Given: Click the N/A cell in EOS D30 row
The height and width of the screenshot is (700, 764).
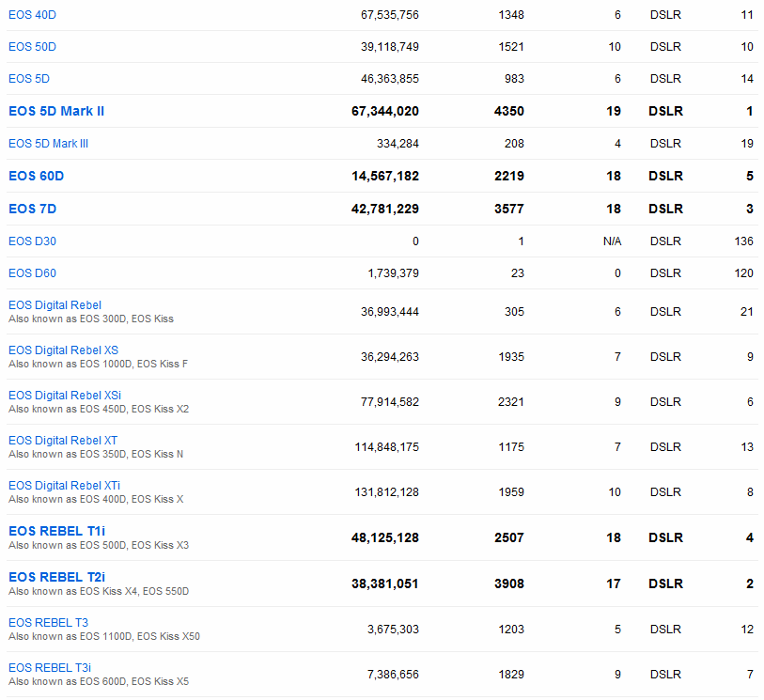Looking at the screenshot, I should (612, 241).
